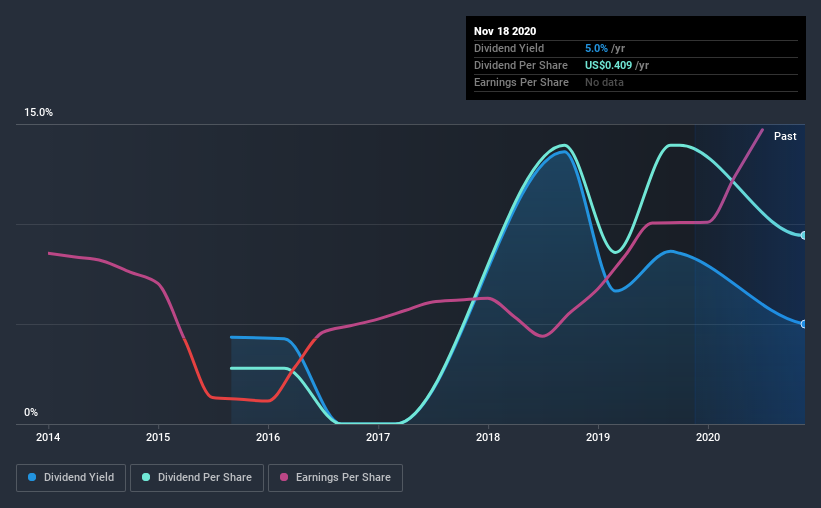Toggle the Earnings Per Share legend button
821x508 pixels.
[x=335, y=478]
